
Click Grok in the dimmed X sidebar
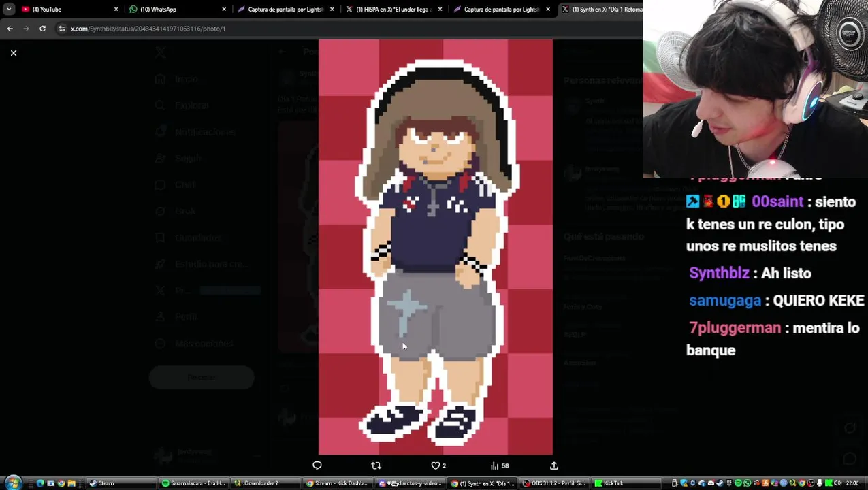[176, 211]
